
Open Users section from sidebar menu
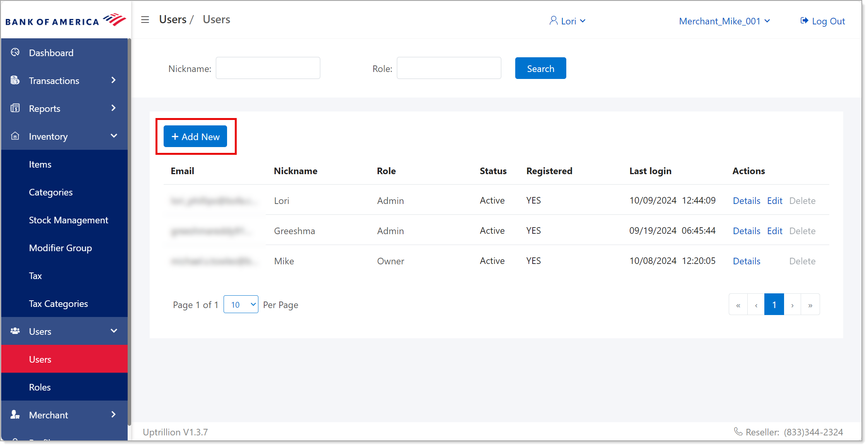[64, 331]
